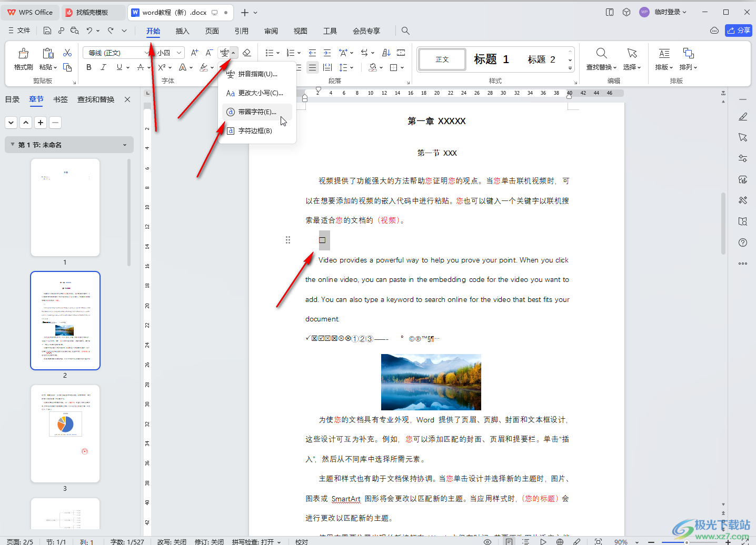
Task: Click the Sort (A-Z) icon
Action: [386, 53]
